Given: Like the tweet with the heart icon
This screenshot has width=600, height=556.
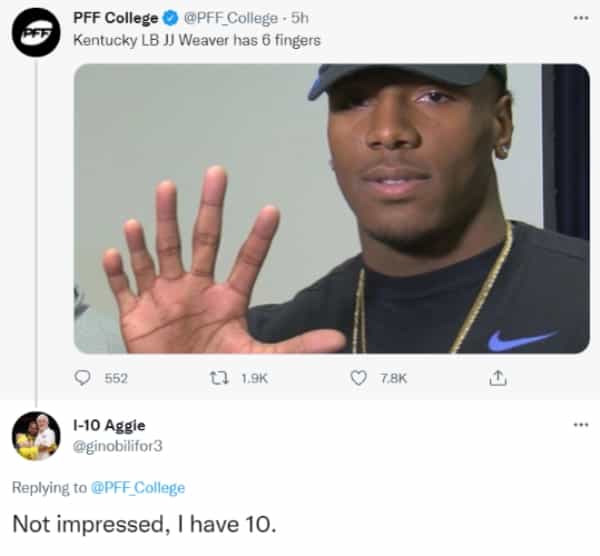Looking at the screenshot, I should [357, 378].
